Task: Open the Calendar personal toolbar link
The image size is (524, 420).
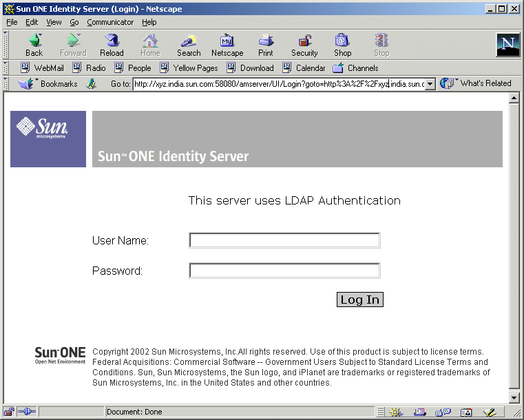Action: click(x=304, y=68)
